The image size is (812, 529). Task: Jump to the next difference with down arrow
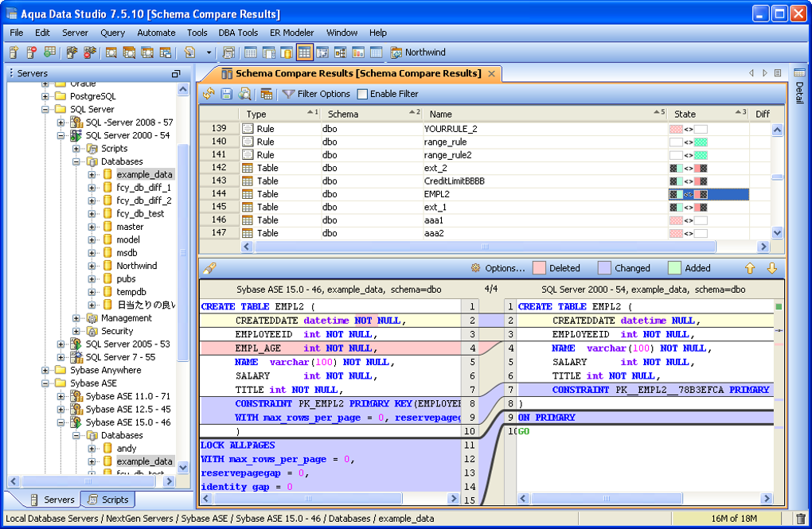[771, 268]
